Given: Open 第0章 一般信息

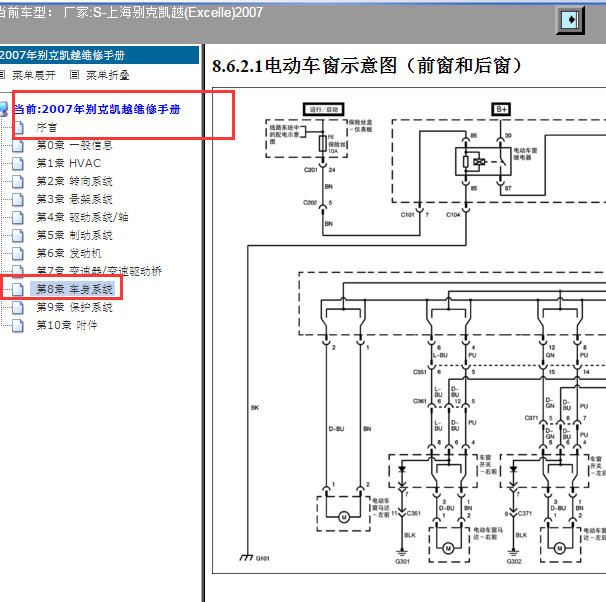Looking at the screenshot, I should (74, 145).
